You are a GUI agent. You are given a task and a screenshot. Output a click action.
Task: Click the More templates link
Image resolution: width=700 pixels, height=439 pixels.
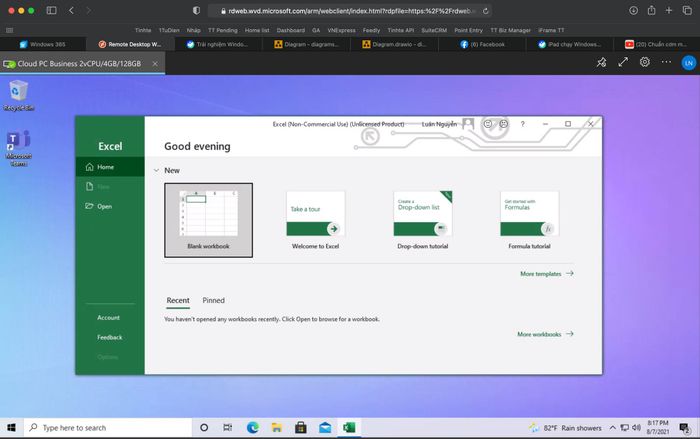(x=546, y=274)
